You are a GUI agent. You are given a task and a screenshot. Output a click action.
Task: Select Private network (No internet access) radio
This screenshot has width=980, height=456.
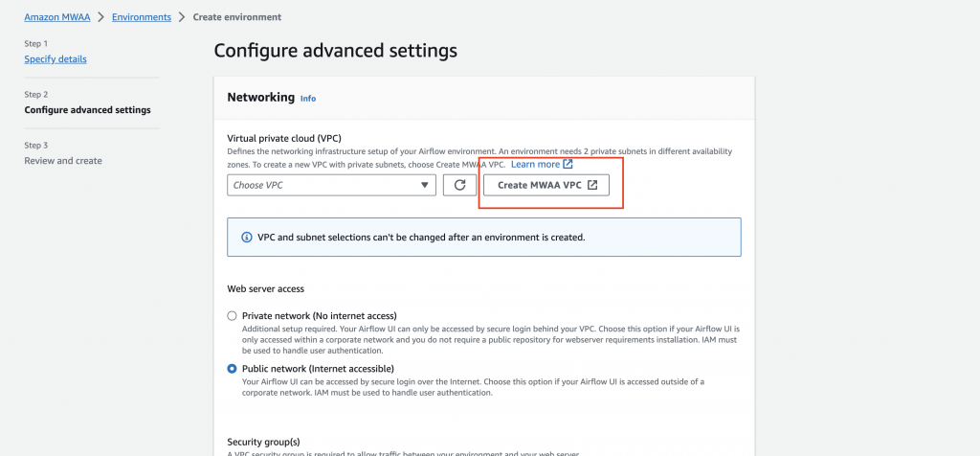point(232,316)
